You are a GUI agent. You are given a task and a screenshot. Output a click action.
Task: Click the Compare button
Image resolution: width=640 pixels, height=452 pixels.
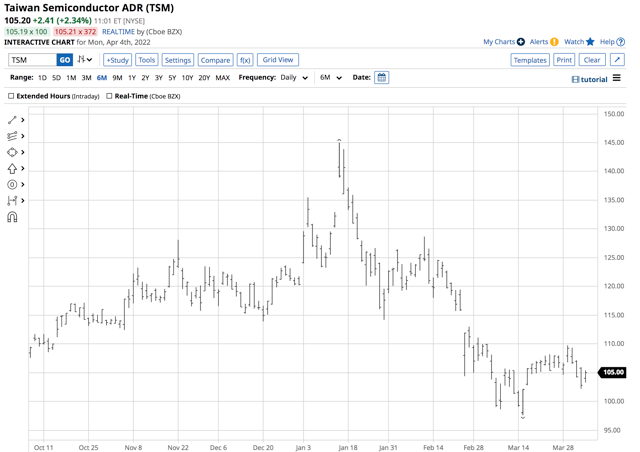tap(216, 60)
